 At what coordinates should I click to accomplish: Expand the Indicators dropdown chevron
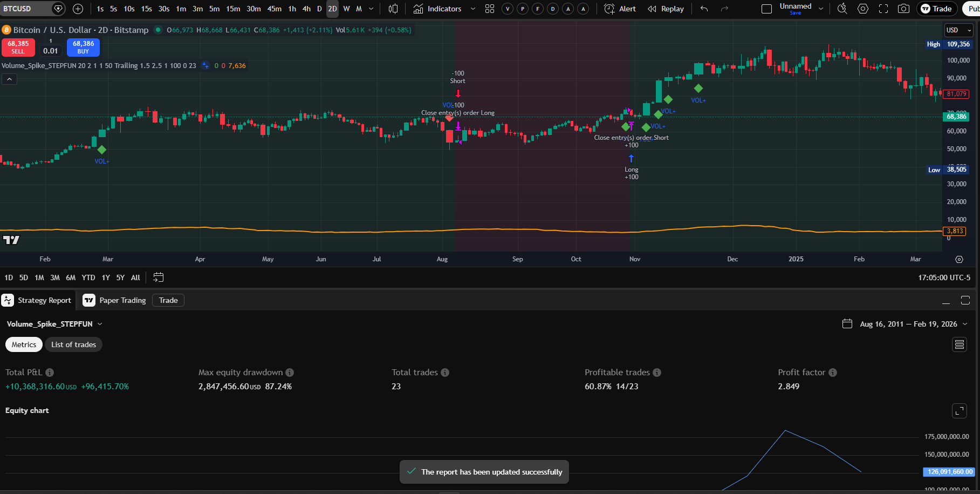click(474, 9)
